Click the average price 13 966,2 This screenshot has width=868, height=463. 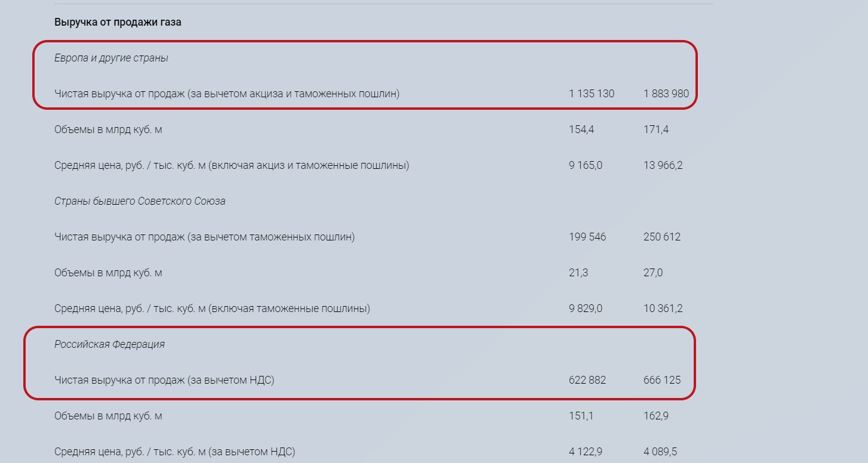[663, 165]
